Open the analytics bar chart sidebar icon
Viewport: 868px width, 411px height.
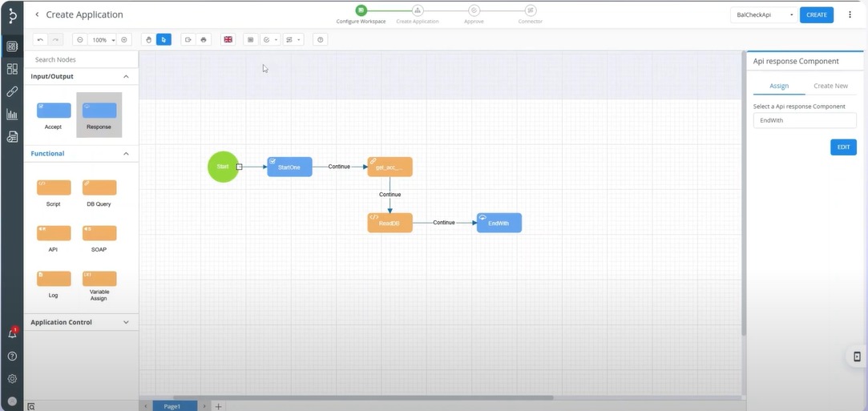(12, 115)
